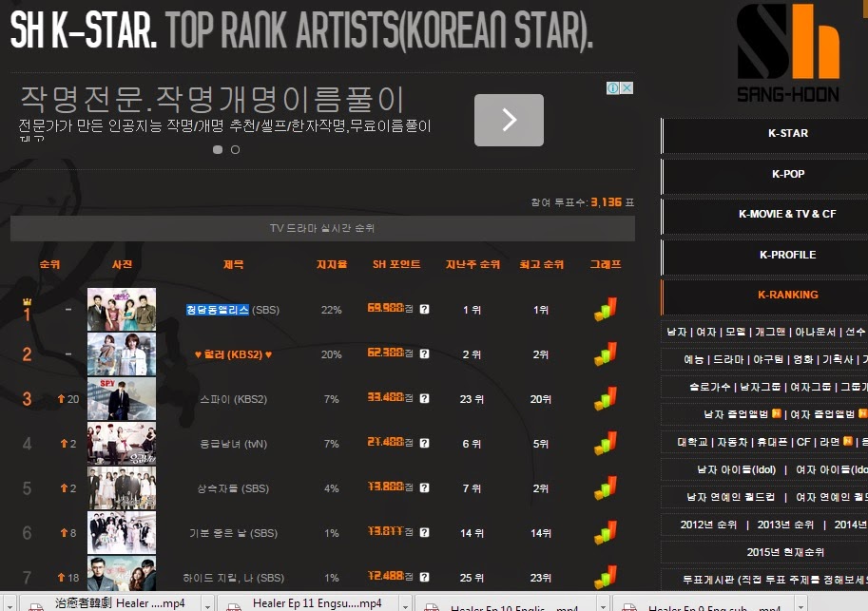The height and width of the screenshot is (611, 868).
Task: Click 하이드 지킬, 나 (SBS) title
Action: click(233, 578)
